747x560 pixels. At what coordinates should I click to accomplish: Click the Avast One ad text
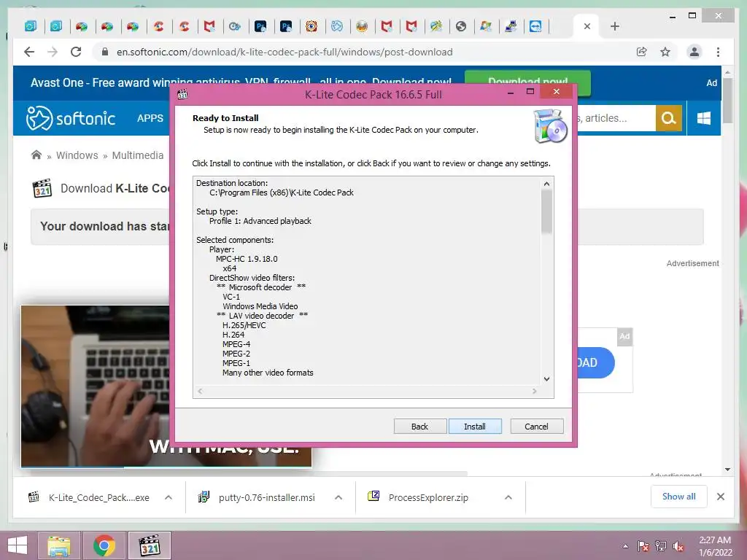[241, 82]
